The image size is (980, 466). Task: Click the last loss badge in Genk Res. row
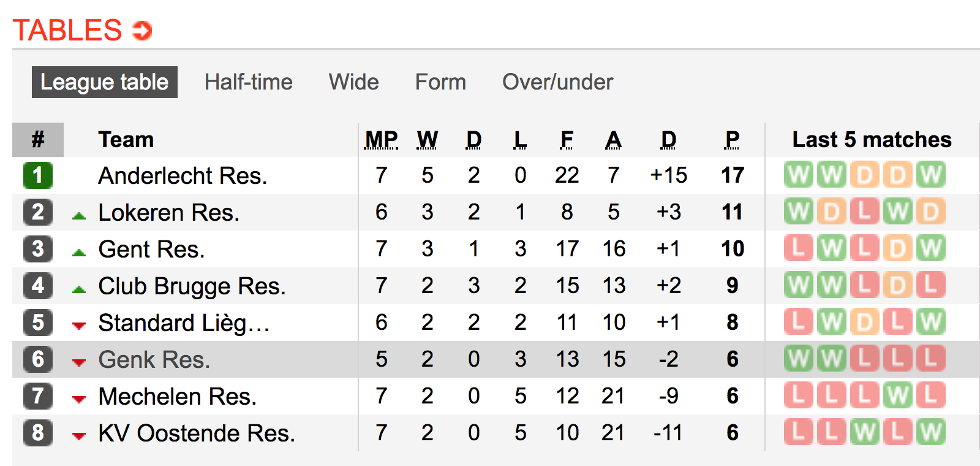tap(930, 359)
